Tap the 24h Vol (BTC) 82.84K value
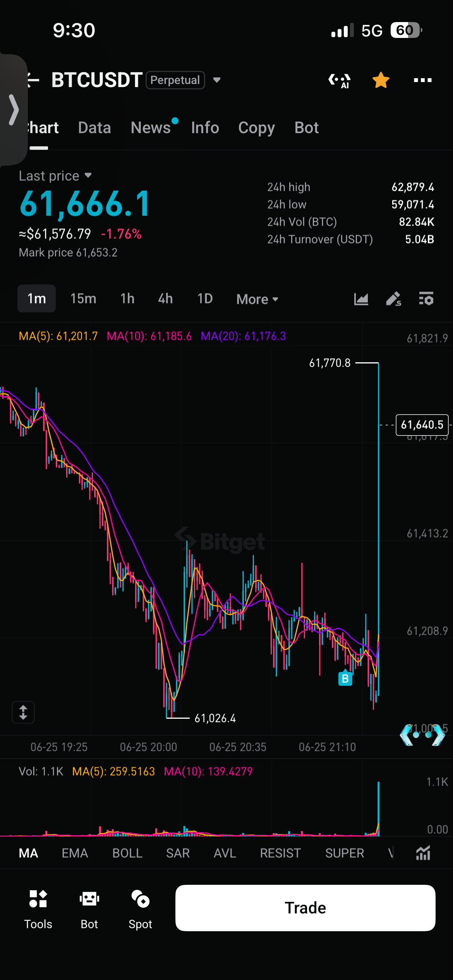Image resolution: width=453 pixels, height=980 pixels. point(417,222)
